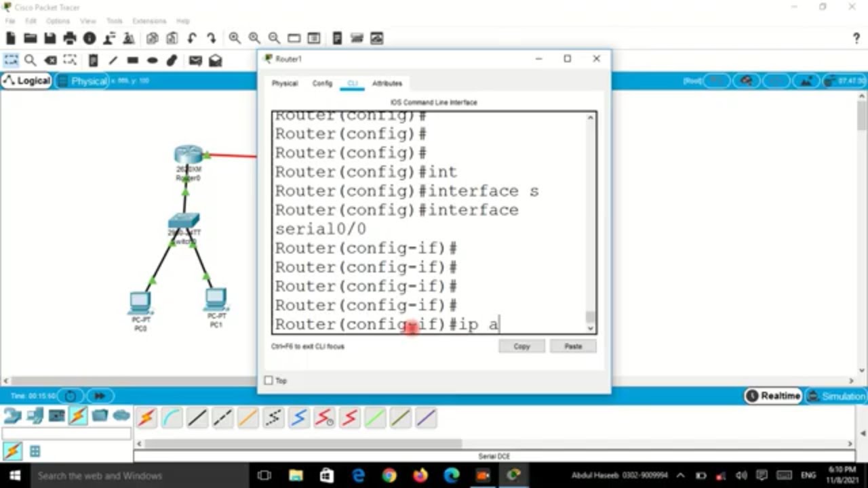Open the Physical tab in Router1 window
Viewport: 868px width, 488px height.
[285, 83]
